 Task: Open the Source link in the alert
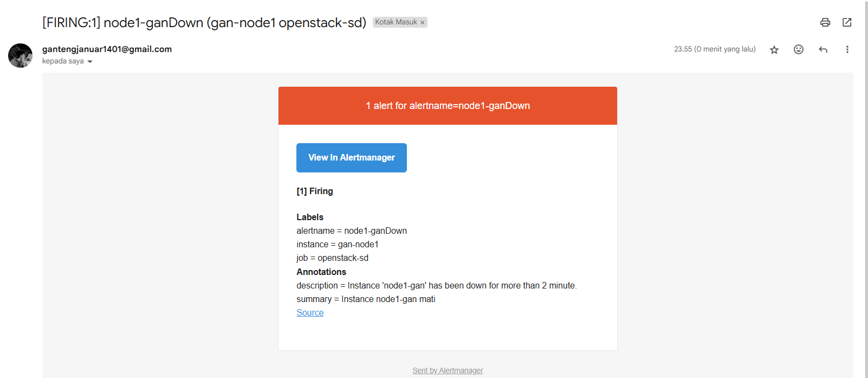tap(310, 313)
